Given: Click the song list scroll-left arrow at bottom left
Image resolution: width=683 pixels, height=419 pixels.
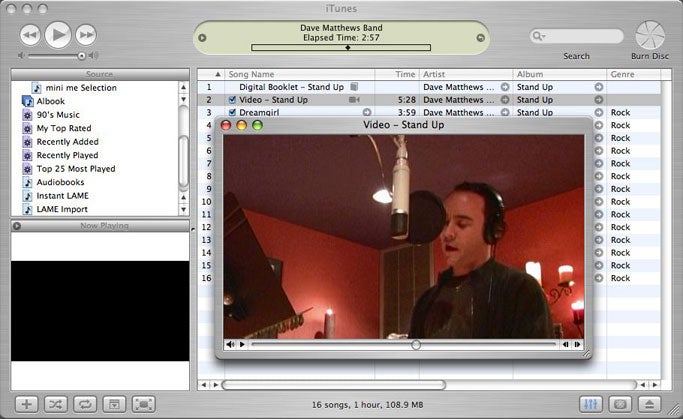Looking at the screenshot, I should click(x=203, y=385).
